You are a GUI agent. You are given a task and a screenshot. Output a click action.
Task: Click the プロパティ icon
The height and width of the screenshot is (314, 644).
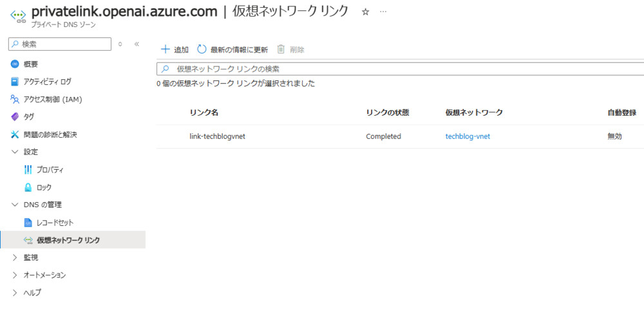click(x=28, y=169)
